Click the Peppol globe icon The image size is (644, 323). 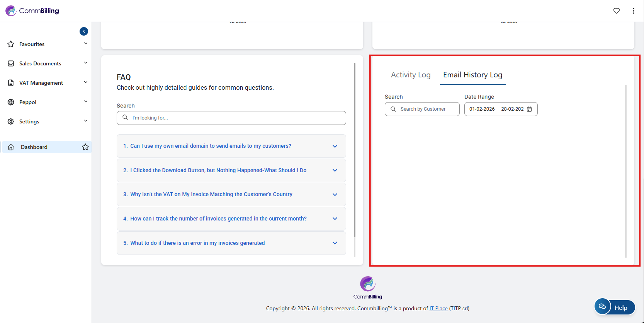tap(11, 102)
